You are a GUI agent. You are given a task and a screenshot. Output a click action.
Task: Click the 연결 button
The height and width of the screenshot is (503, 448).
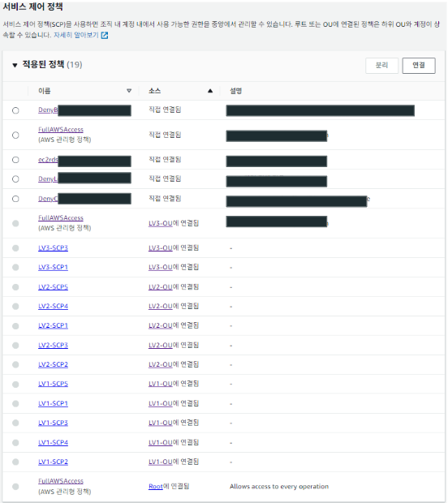tap(419, 66)
